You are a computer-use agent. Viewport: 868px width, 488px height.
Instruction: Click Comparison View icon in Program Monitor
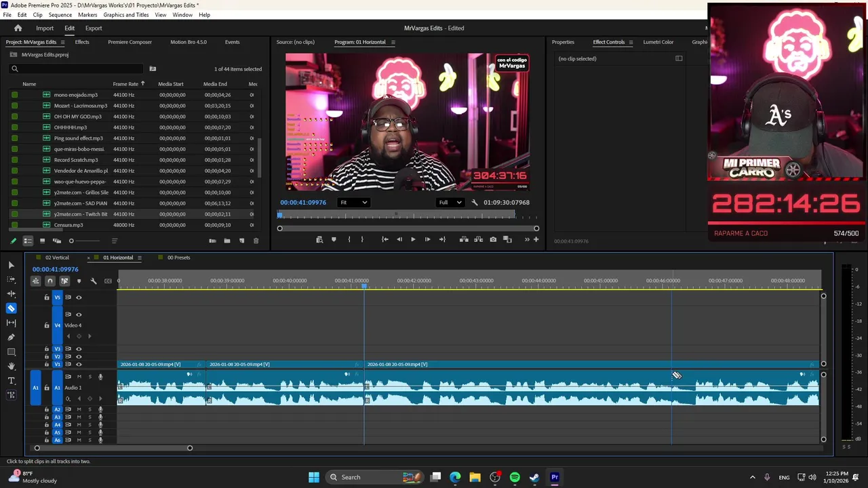coord(507,239)
